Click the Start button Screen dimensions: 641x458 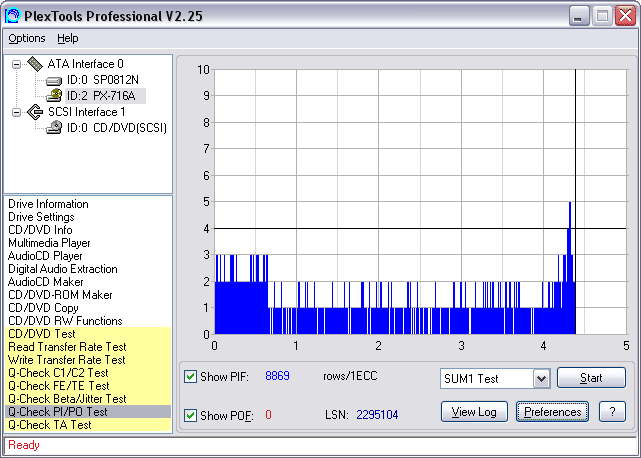tap(591, 378)
